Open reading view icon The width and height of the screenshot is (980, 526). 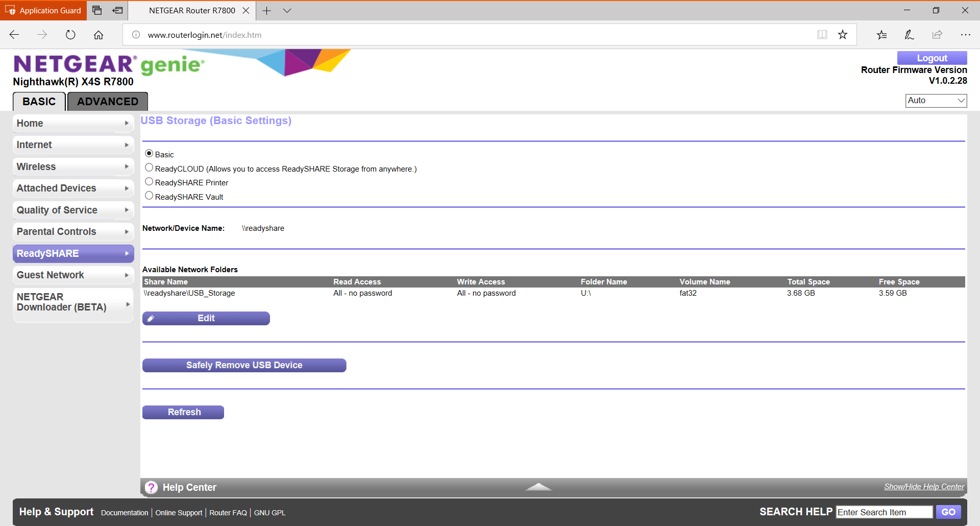pos(822,35)
